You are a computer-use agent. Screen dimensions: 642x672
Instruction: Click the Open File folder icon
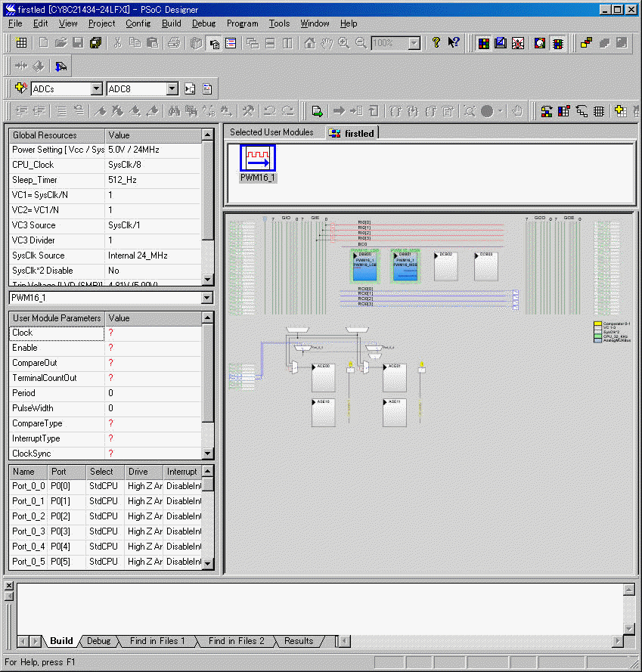pyautogui.click(x=60, y=43)
